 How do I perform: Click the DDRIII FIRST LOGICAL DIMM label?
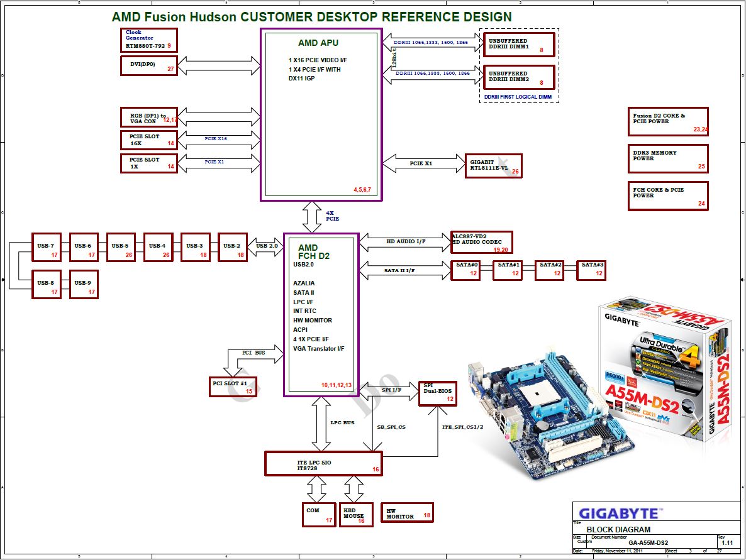click(518, 97)
